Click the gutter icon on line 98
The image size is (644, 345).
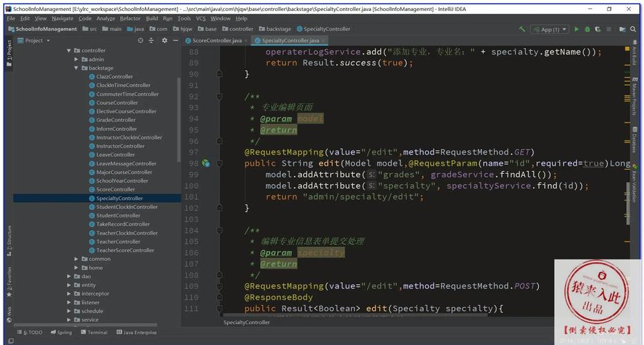click(206, 164)
